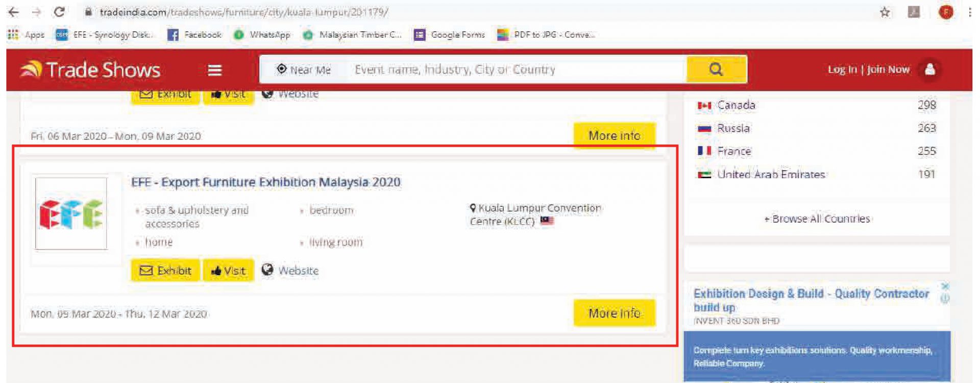Bookmark page with the star icon
Viewport: 980px width, 383px height.
[885, 12]
